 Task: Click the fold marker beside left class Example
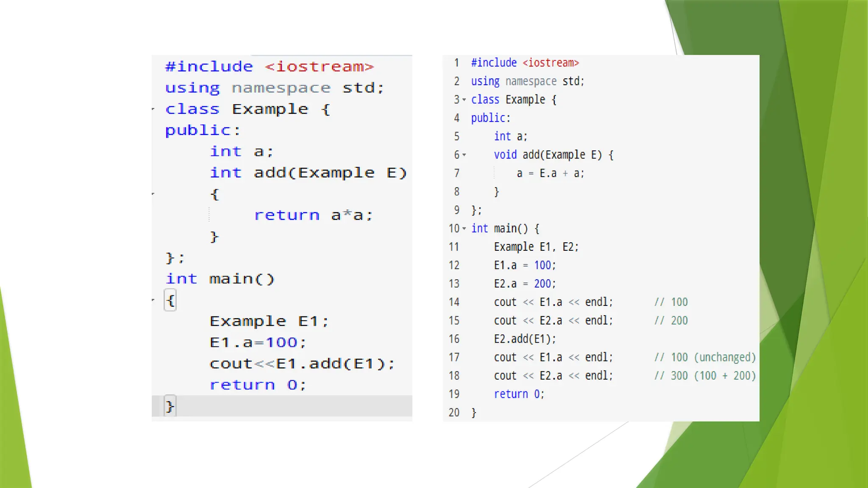pos(153,109)
